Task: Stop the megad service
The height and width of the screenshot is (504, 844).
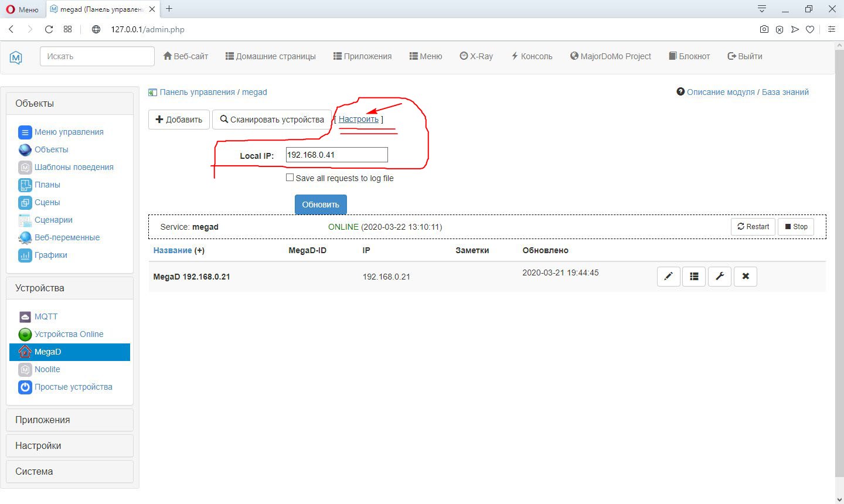Action: [x=796, y=226]
